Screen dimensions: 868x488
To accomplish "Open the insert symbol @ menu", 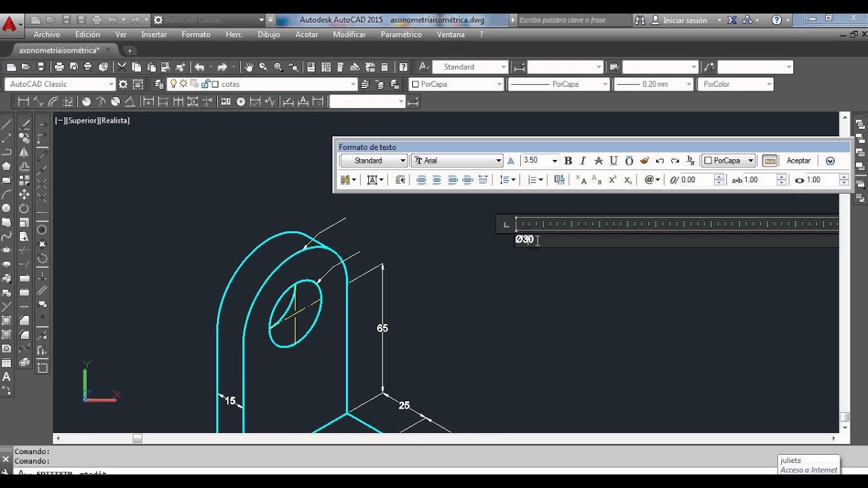I will (652, 180).
